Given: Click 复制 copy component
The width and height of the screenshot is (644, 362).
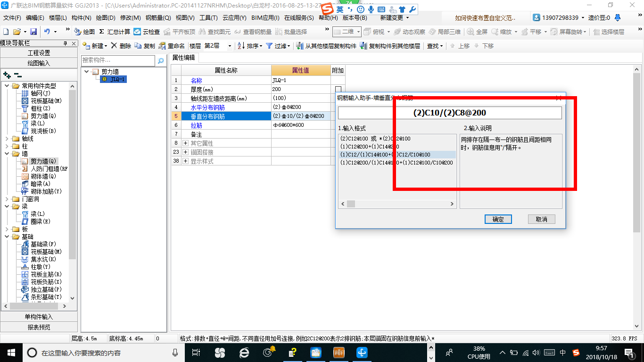Looking at the screenshot, I should (145, 46).
